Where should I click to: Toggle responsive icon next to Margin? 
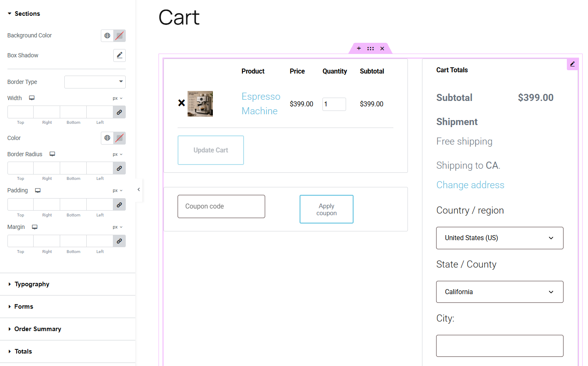coord(35,227)
